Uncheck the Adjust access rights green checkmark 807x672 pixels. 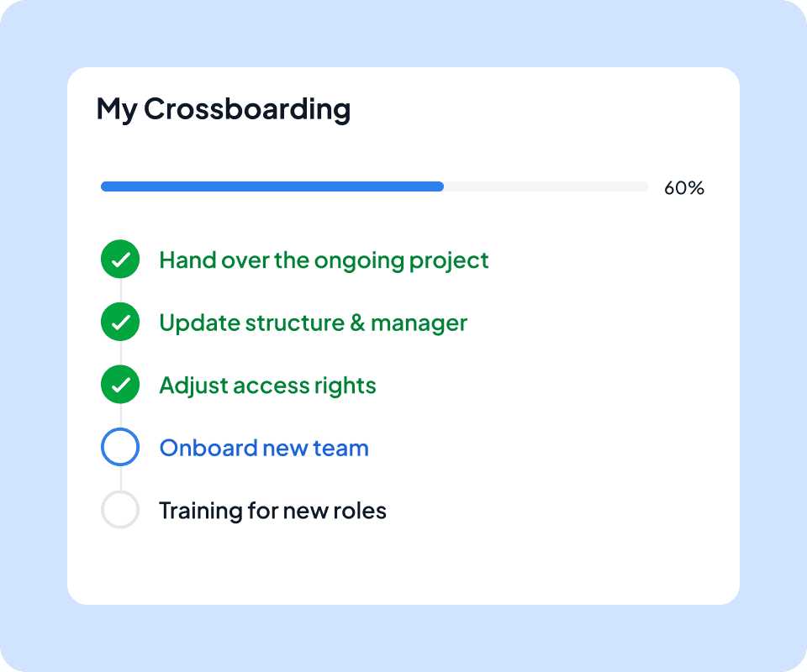[x=120, y=385]
